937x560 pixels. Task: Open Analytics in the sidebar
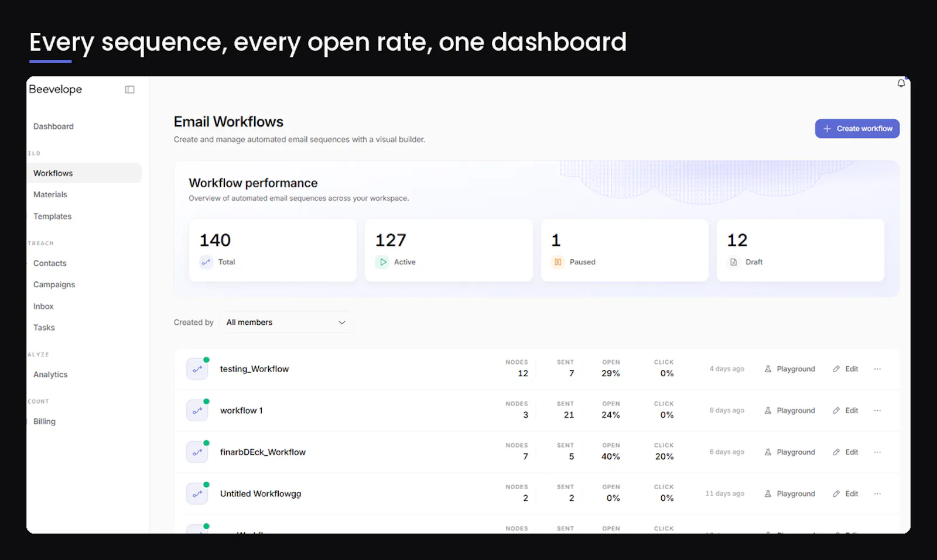[50, 375]
